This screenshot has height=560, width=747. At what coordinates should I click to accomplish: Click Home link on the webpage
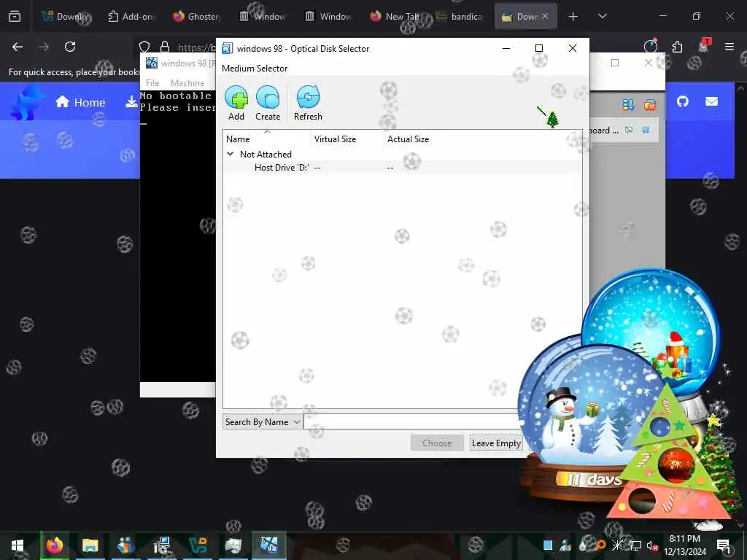click(x=80, y=102)
